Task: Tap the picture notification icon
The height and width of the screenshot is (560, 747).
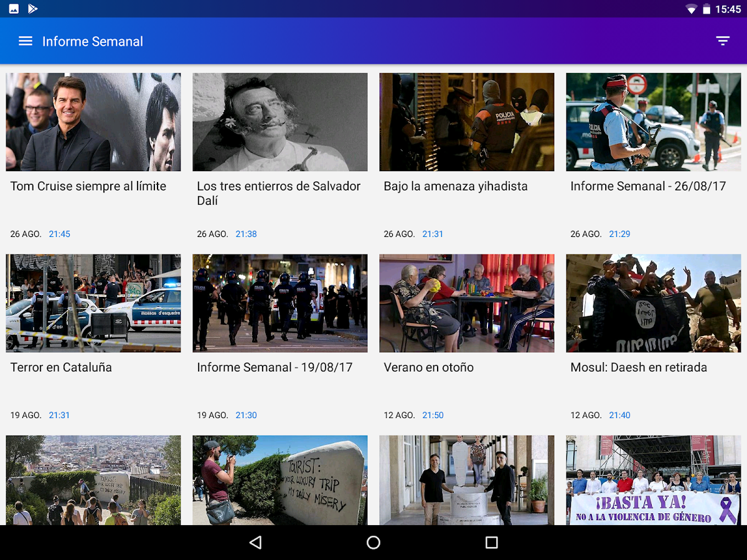Action: tap(14, 9)
